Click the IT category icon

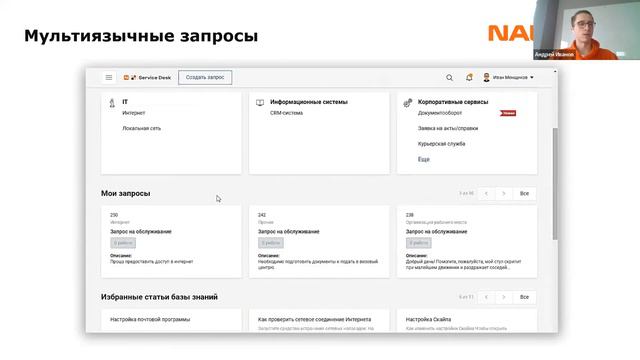click(112, 103)
